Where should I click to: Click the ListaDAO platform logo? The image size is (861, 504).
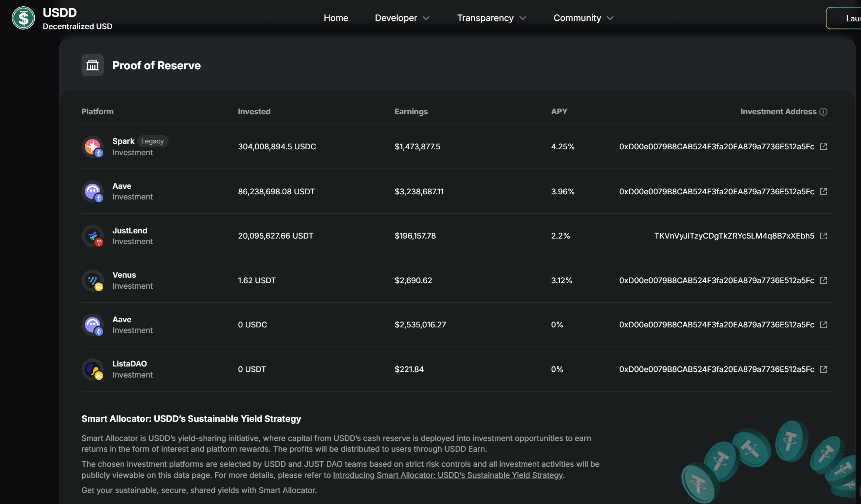coord(92,369)
